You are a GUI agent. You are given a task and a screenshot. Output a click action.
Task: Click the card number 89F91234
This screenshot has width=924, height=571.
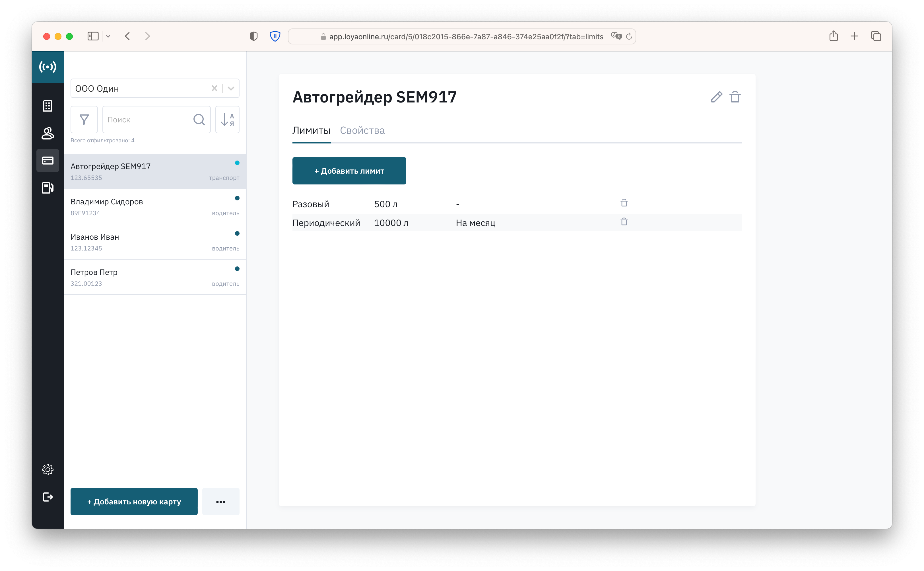tap(85, 213)
